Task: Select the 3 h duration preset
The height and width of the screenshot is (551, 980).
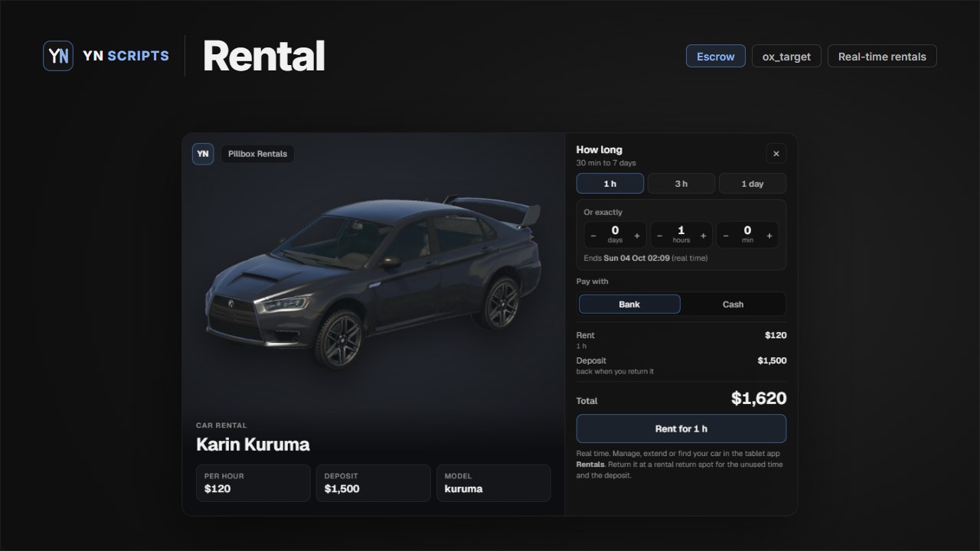Action: click(681, 184)
